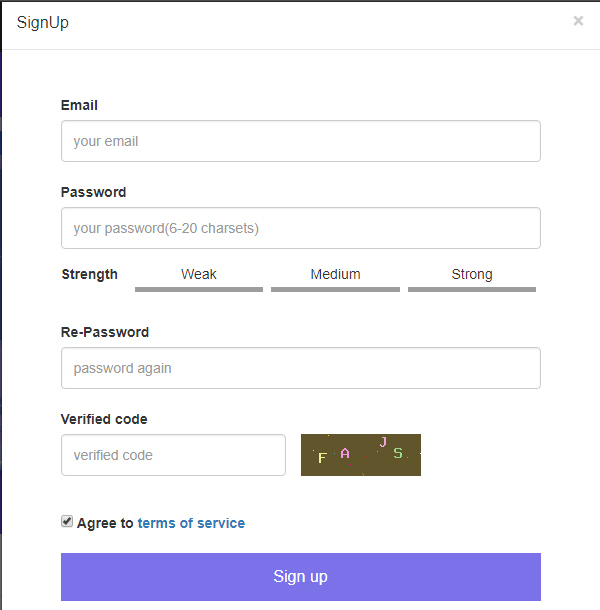Click the Verified code input box
Screen dimensions: 600x610
click(x=173, y=455)
